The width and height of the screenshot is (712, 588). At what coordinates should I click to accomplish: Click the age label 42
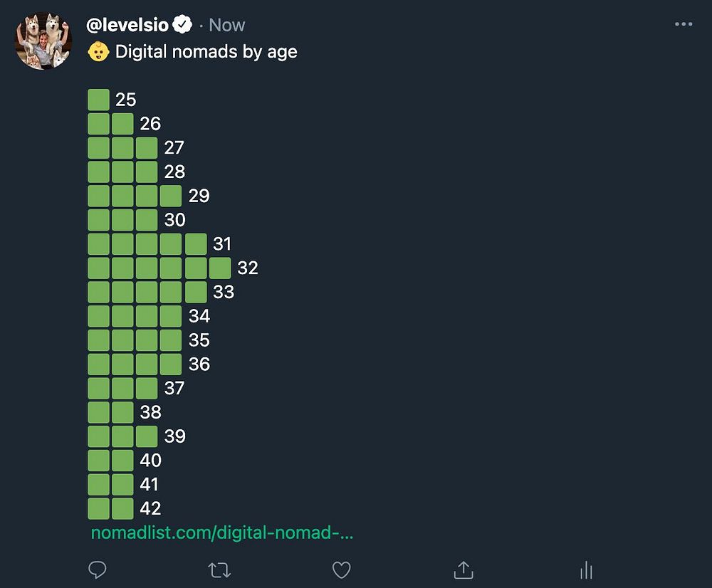click(x=150, y=508)
